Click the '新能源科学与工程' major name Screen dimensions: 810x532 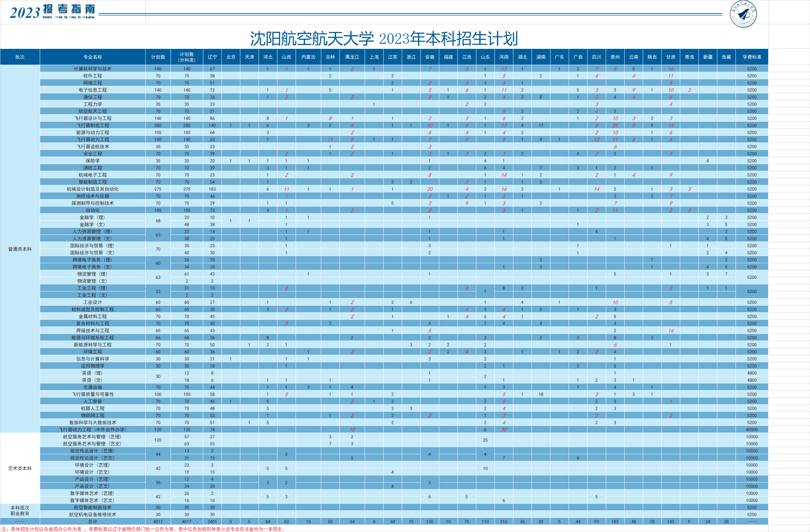pyautogui.click(x=93, y=345)
